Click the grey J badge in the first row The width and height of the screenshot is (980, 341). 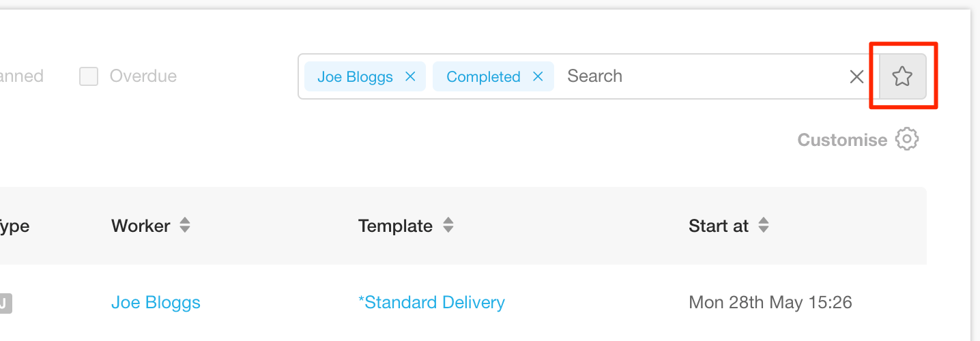click(4, 303)
